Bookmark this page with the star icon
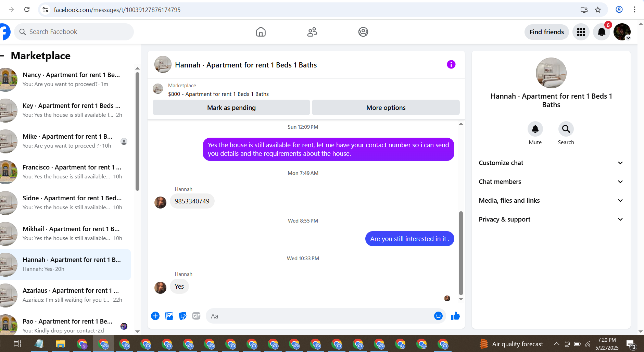 (x=598, y=10)
